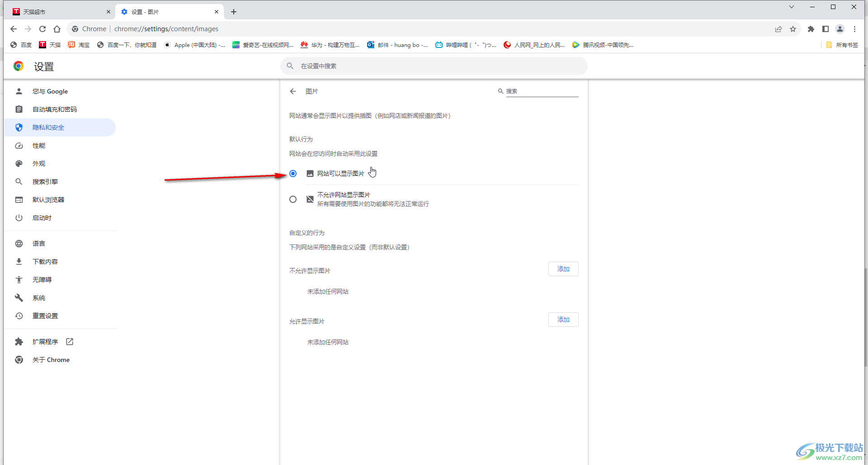Open 百度 bookmark

point(21,45)
